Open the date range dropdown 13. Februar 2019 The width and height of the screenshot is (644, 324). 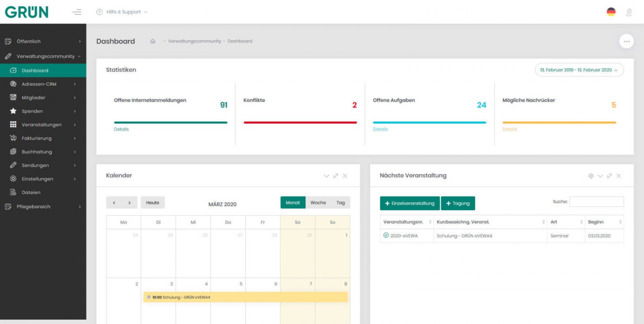tap(579, 70)
